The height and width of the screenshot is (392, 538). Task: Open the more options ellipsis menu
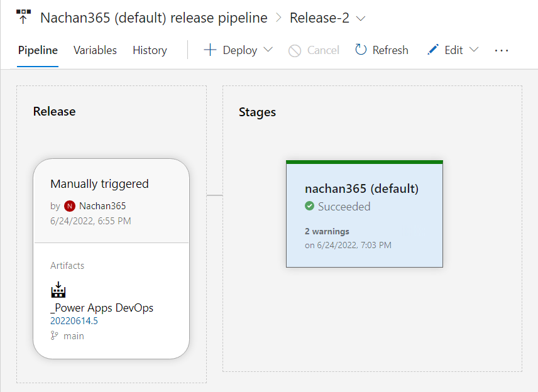(501, 50)
